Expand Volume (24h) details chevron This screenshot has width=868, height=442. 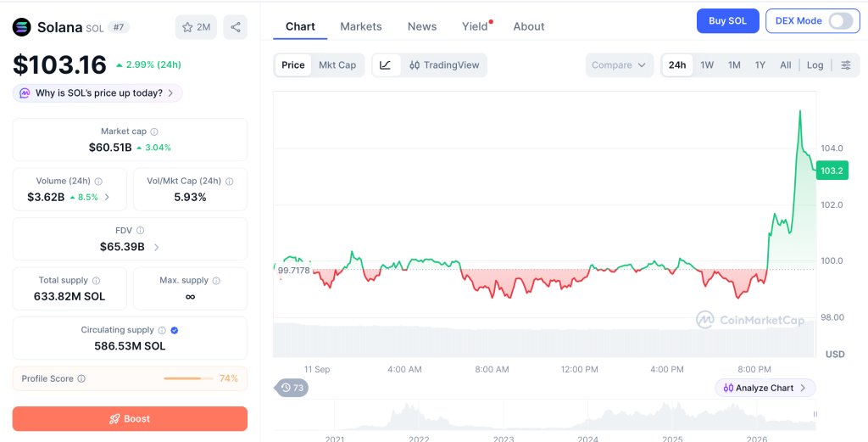(107, 197)
